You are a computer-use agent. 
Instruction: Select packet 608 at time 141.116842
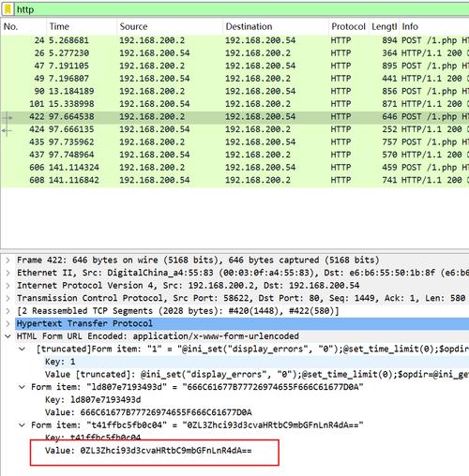coord(234,180)
